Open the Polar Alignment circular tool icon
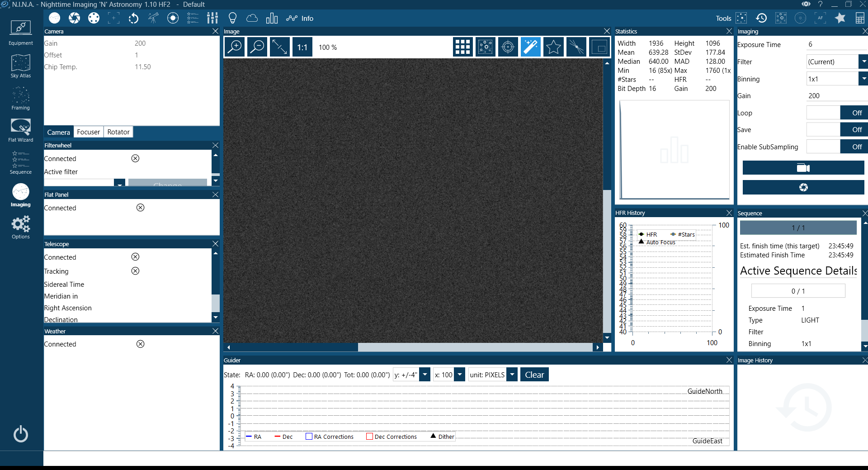 pos(801,18)
